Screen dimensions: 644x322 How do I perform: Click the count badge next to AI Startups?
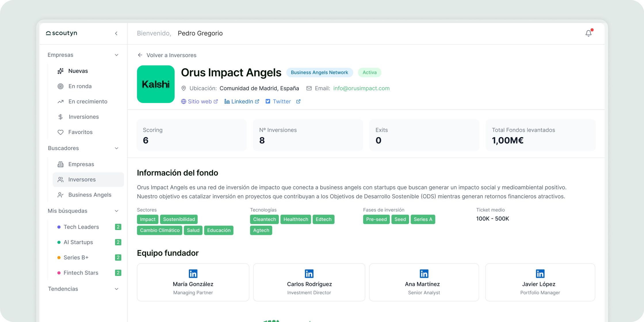[x=118, y=242]
